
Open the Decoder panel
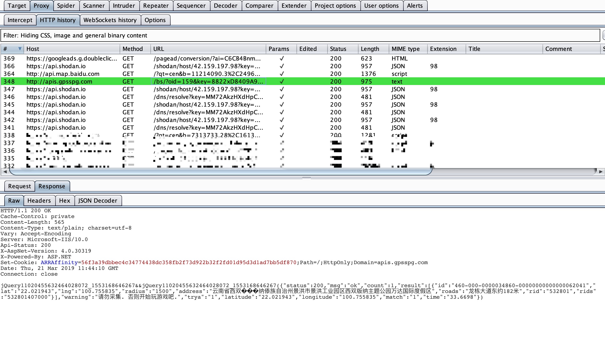224,6
